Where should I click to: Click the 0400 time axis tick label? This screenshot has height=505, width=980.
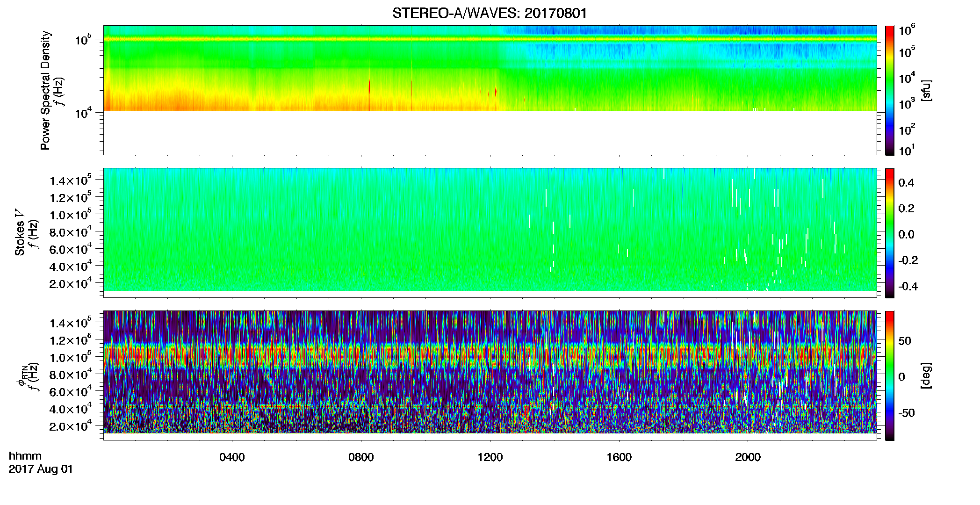click(232, 457)
